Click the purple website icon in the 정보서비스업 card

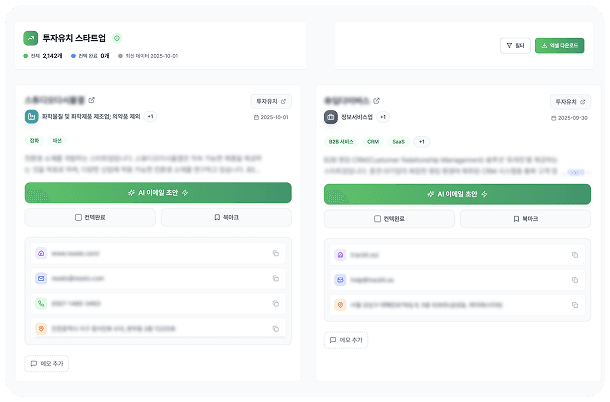click(x=340, y=255)
